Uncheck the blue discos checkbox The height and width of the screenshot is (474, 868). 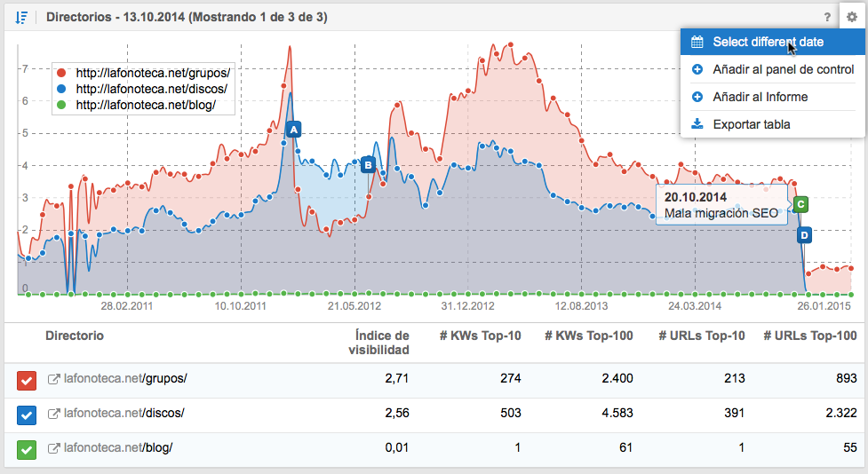(x=27, y=415)
